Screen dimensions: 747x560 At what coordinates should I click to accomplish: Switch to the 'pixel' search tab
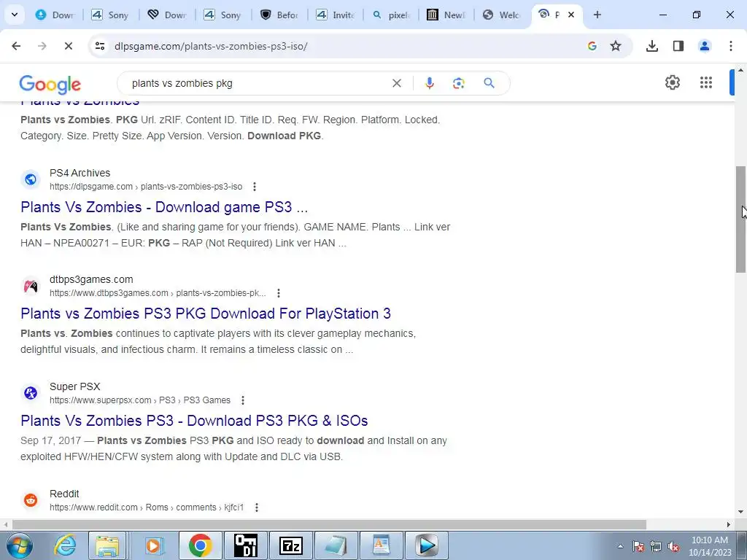click(x=392, y=15)
